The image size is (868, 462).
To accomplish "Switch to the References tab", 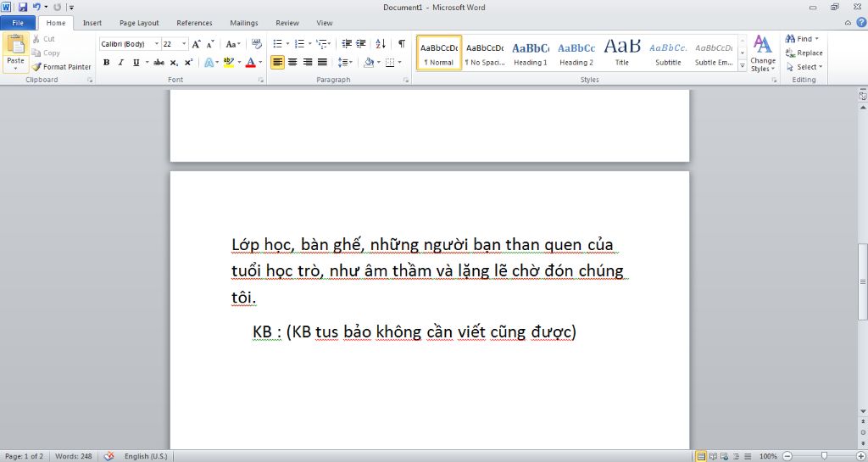I will [194, 23].
